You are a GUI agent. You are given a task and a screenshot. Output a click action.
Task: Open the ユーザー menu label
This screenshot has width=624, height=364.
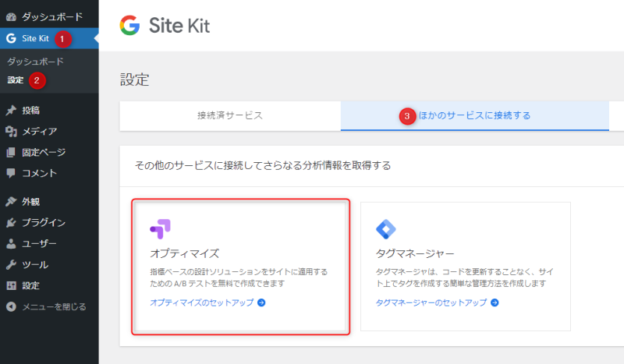[x=40, y=243]
